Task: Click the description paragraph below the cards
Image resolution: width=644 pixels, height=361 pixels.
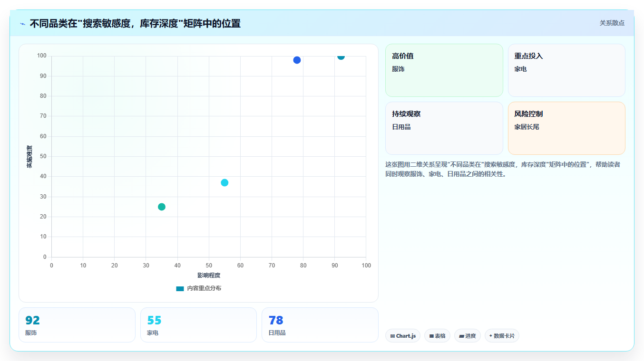Action: coord(503,169)
